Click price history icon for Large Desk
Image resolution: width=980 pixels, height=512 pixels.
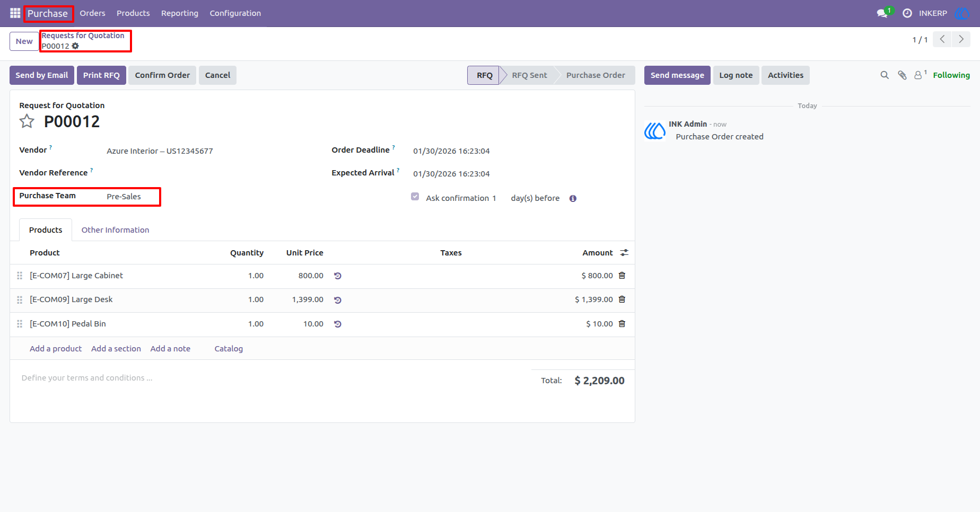[x=338, y=300]
